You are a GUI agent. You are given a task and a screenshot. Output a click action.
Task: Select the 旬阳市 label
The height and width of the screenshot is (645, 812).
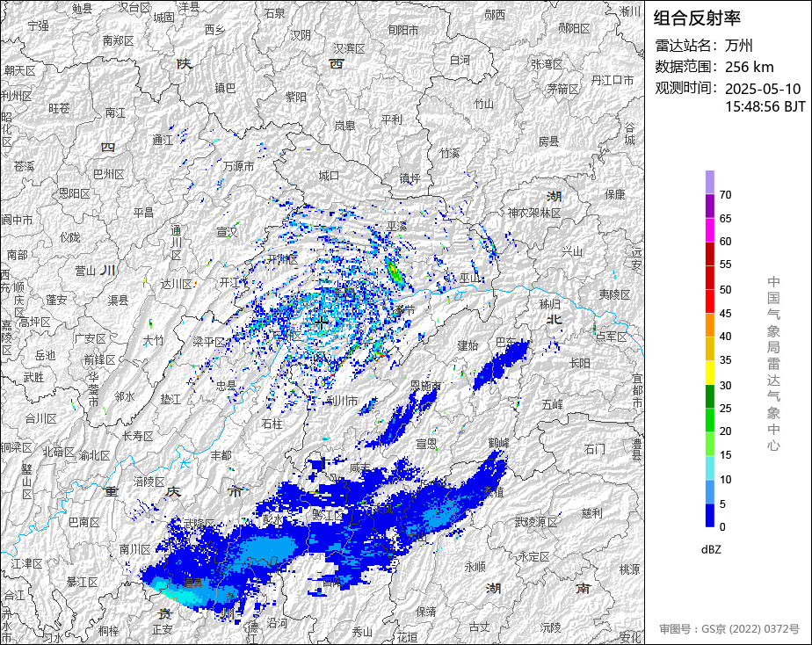click(x=403, y=31)
